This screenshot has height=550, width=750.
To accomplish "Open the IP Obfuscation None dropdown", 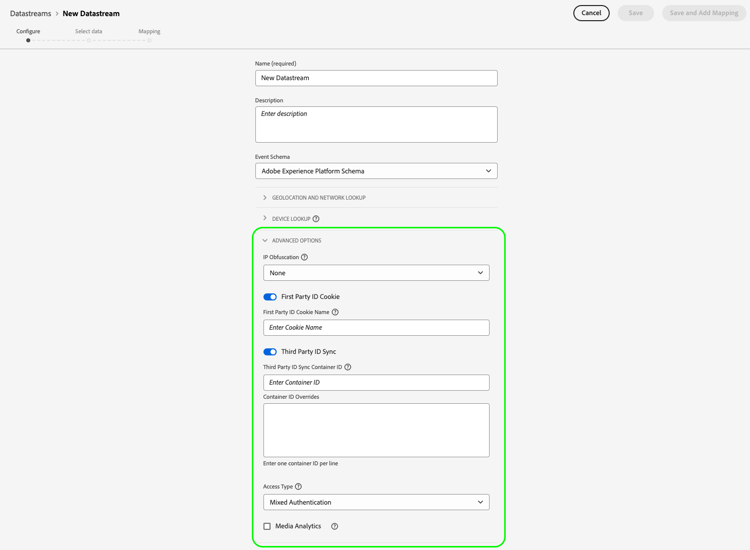I will (376, 273).
